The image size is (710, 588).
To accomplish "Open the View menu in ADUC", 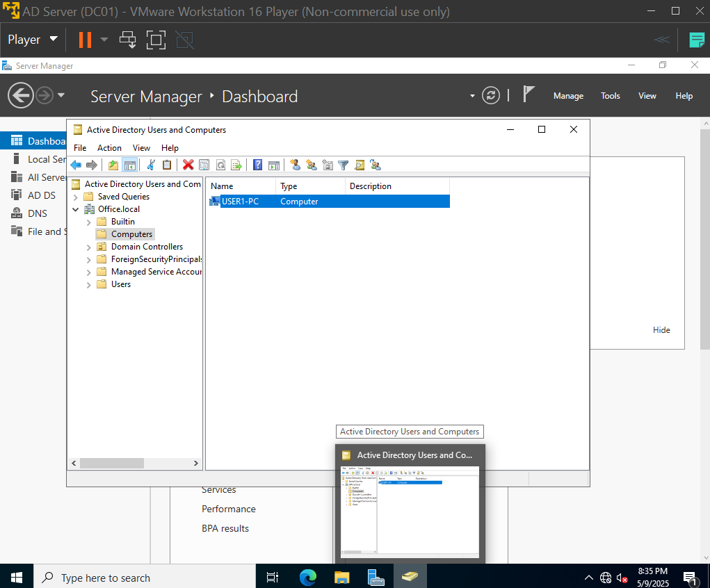I will tap(141, 148).
